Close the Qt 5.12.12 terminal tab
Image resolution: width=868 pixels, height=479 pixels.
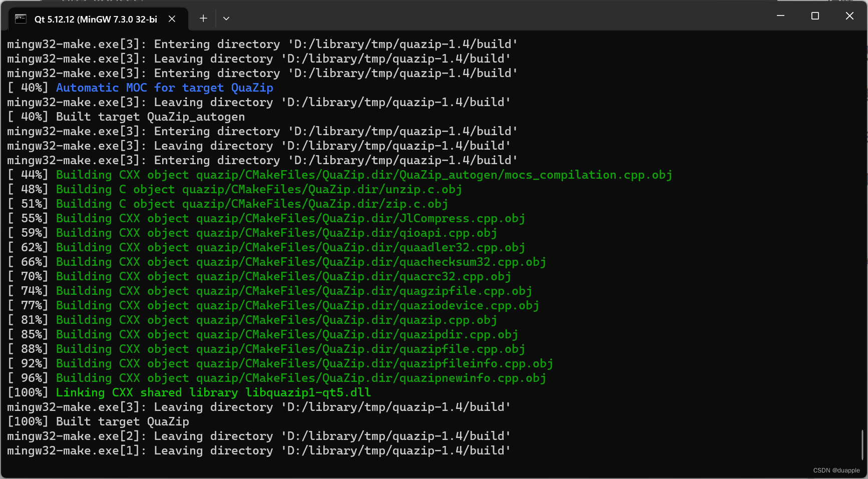tap(172, 19)
